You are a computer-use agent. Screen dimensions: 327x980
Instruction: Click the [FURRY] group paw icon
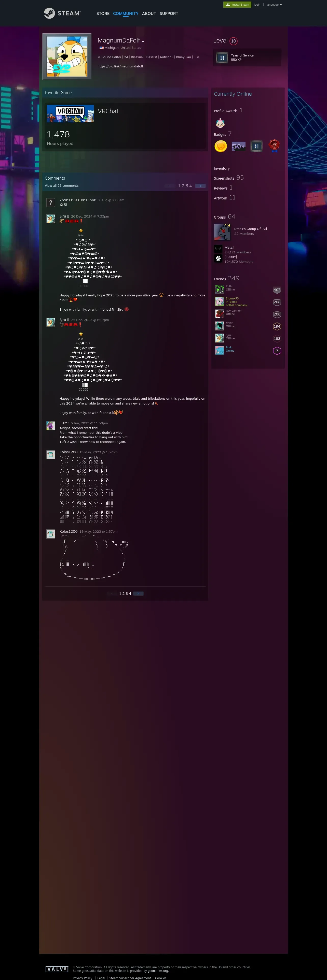(x=218, y=258)
